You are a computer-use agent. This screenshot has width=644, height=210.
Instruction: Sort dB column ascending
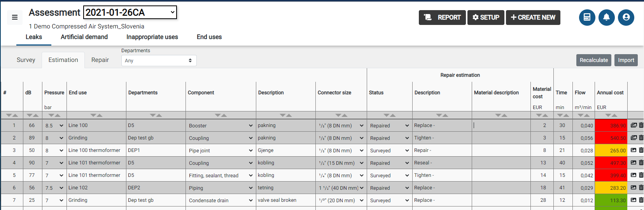(x=35, y=115)
